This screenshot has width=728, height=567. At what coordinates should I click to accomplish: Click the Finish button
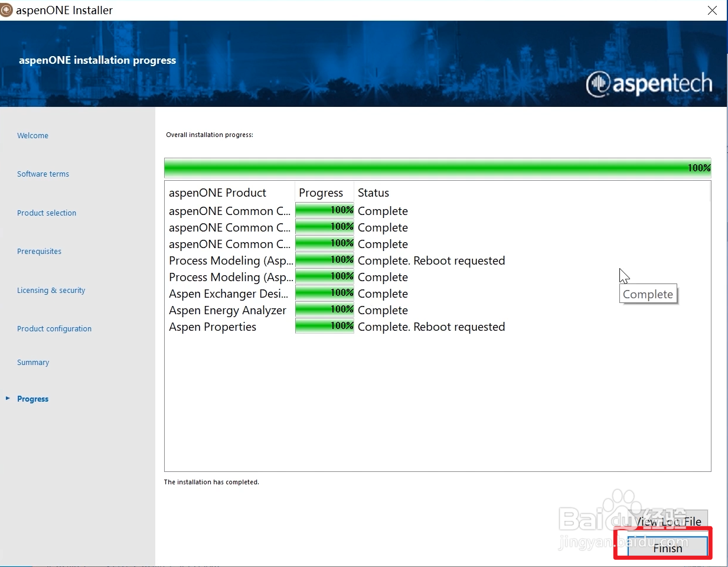[667, 546]
